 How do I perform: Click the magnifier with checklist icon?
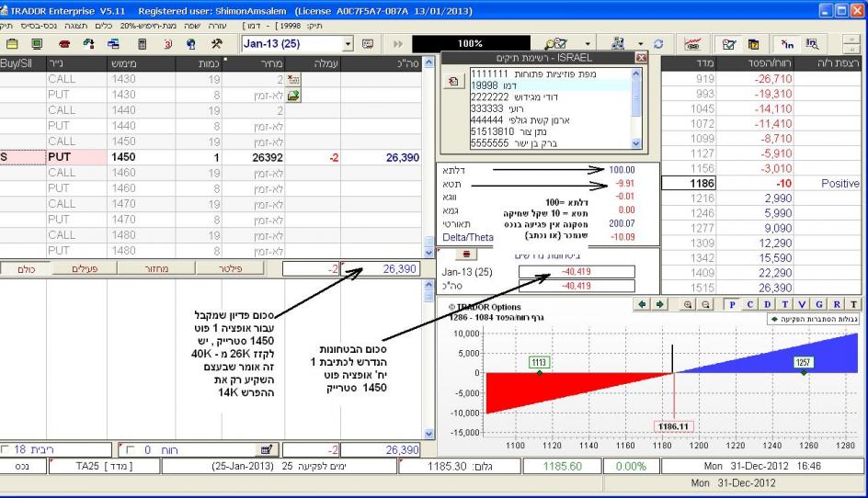pyautogui.click(x=555, y=44)
